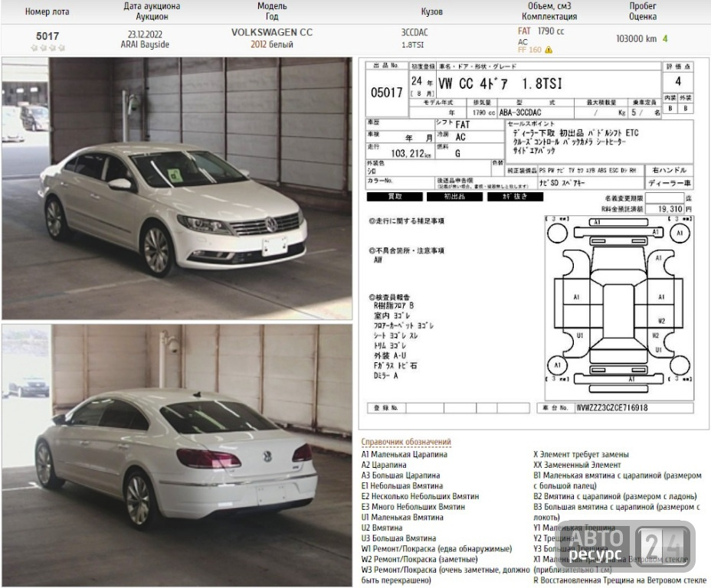711x588 pixels.
Task: Click legend entry 'A2 Царапина'
Action: (384, 465)
